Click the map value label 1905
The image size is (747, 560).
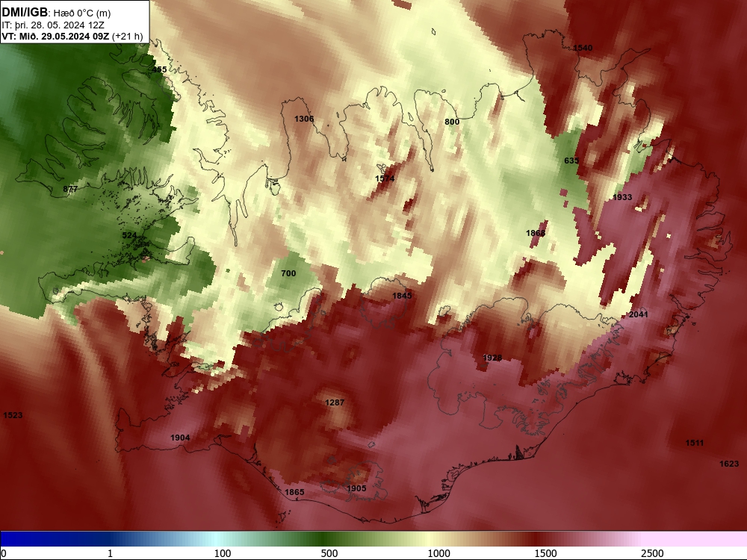click(356, 488)
